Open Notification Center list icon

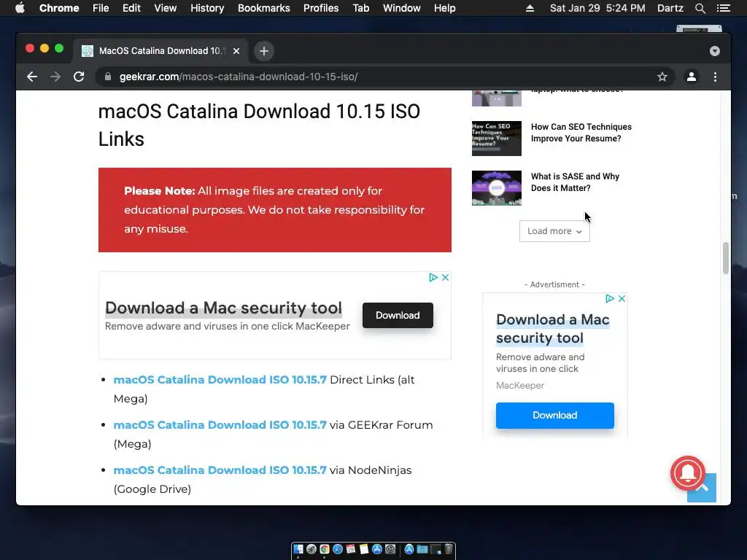pos(723,8)
